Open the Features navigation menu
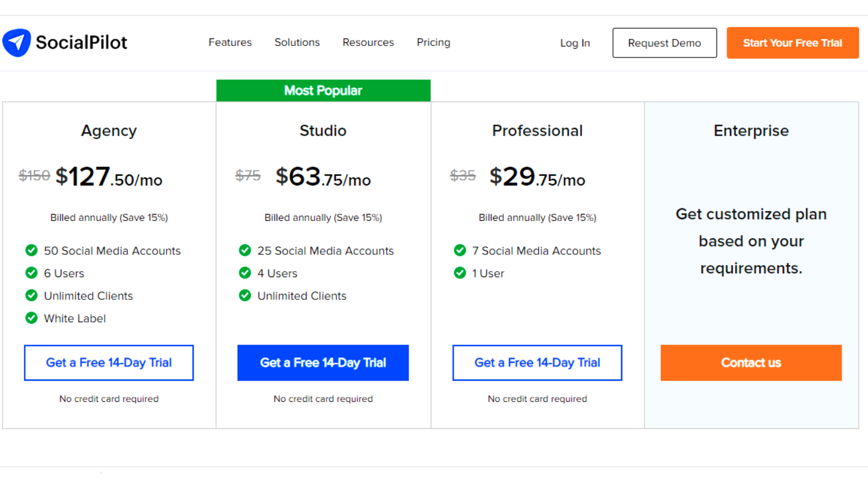This screenshot has width=868, height=488. point(230,42)
